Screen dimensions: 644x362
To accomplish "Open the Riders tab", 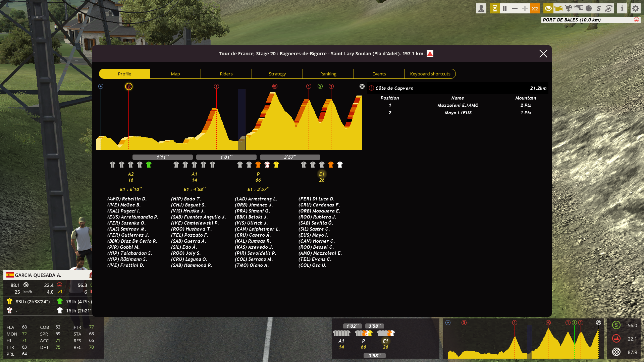I will coord(226,74).
